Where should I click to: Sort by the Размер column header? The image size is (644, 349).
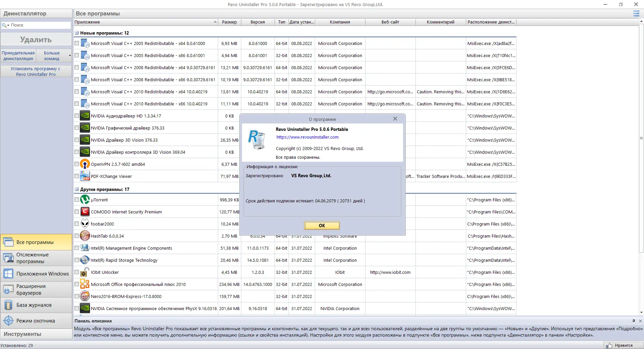click(230, 22)
